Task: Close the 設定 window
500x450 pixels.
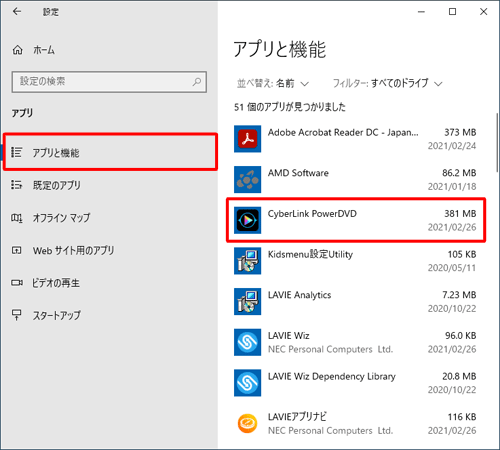Action: [x=483, y=12]
